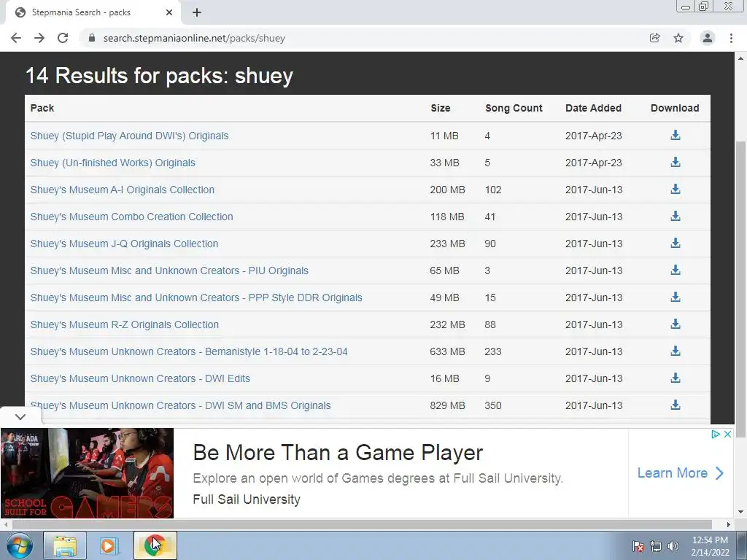The height and width of the screenshot is (560, 747).
Task: Open the volume control in system tray
Action: [x=673, y=546]
